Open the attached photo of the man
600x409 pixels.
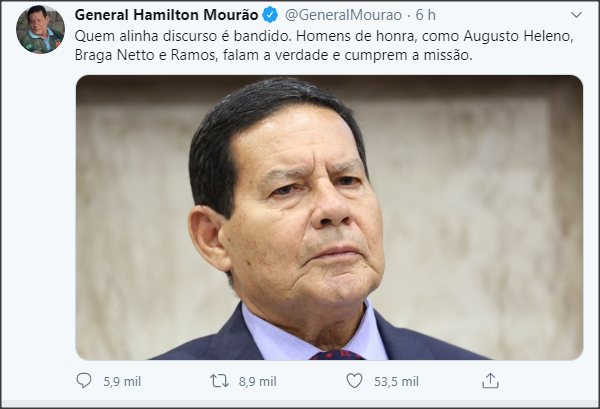(x=329, y=217)
